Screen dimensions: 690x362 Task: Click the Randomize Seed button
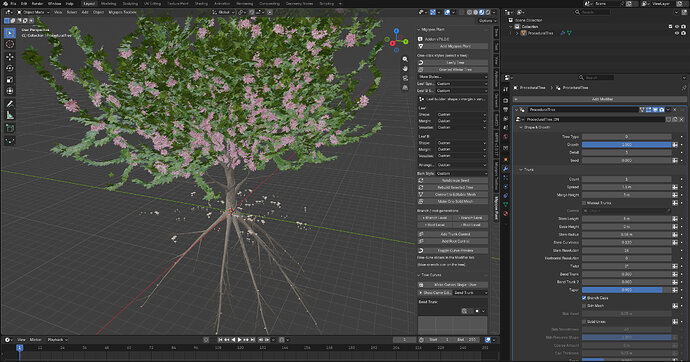(x=452, y=180)
